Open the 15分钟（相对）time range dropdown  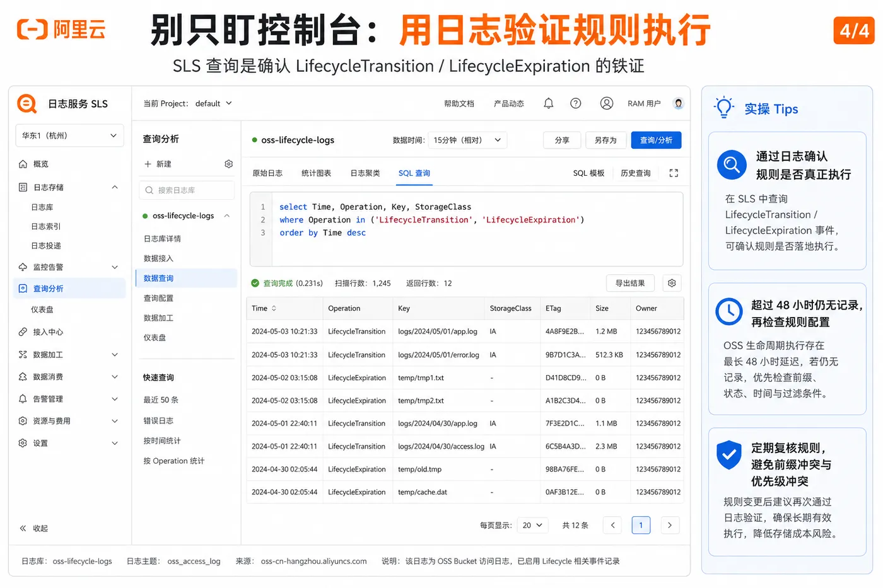tap(467, 140)
